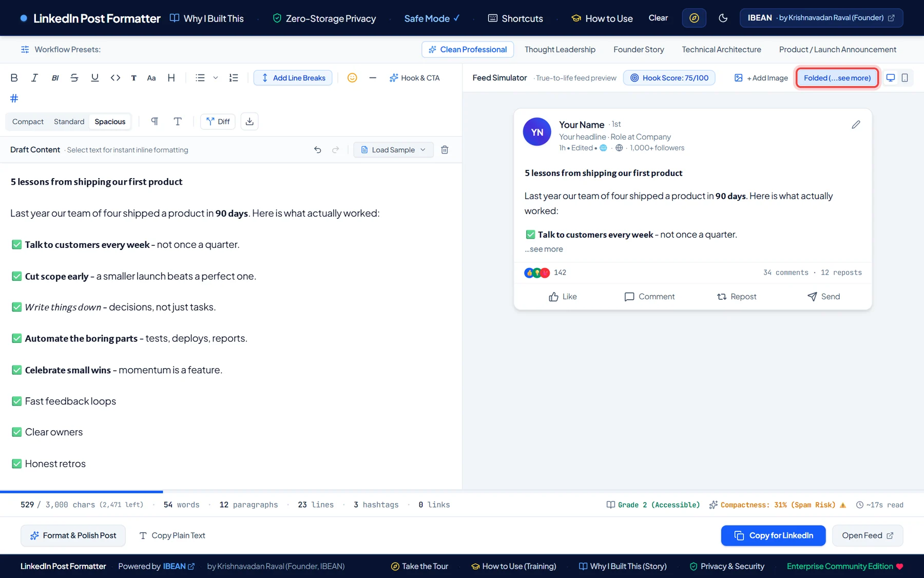Click the Add Line Breaks button

293,78
